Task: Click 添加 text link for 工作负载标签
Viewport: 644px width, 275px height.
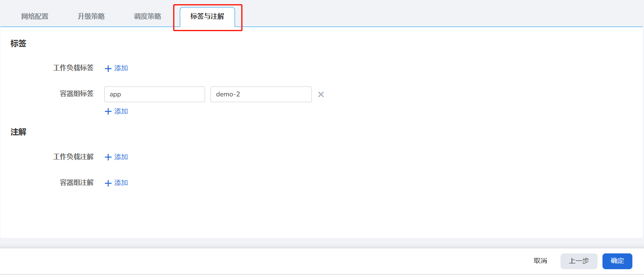Action: tap(121, 68)
